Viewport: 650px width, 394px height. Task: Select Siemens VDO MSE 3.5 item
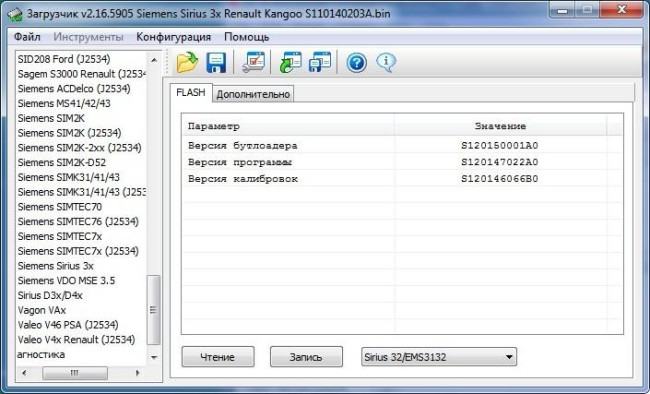(x=66, y=281)
